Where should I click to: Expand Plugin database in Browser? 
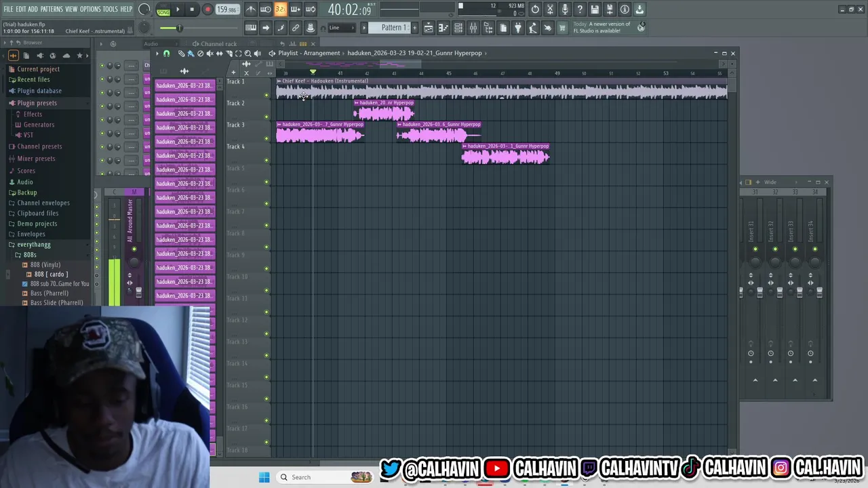tap(39, 91)
